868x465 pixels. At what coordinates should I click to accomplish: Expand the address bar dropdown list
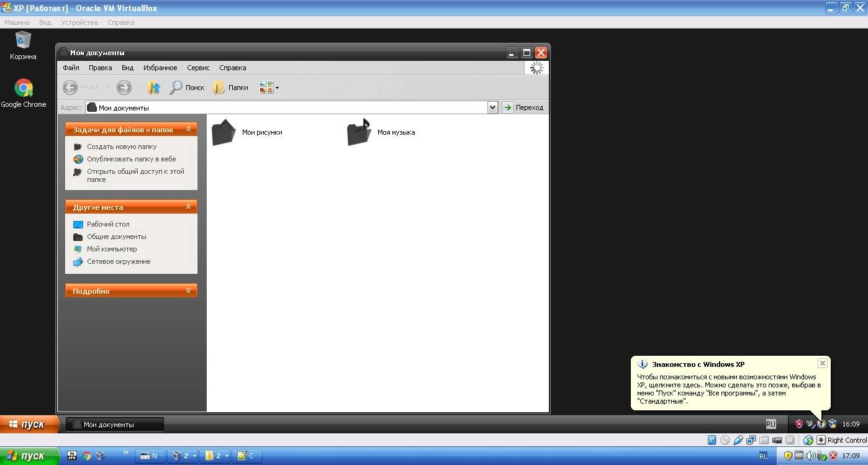point(493,107)
